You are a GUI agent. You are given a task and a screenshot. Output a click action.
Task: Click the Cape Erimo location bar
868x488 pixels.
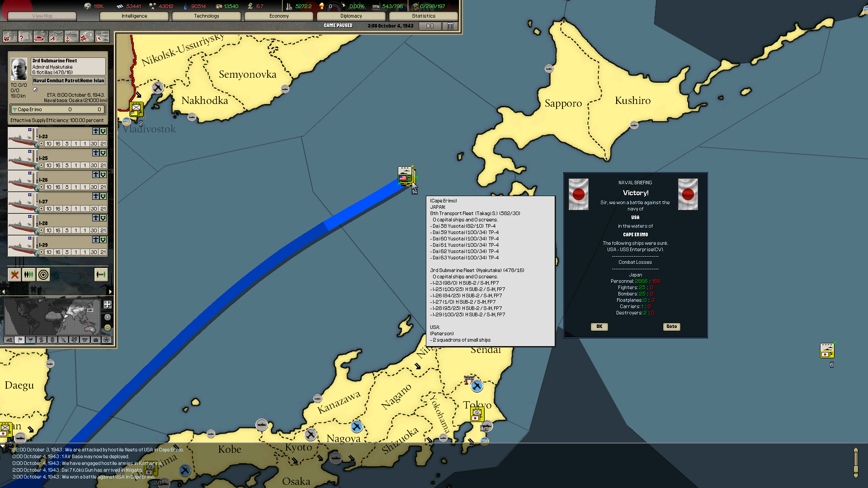point(58,109)
